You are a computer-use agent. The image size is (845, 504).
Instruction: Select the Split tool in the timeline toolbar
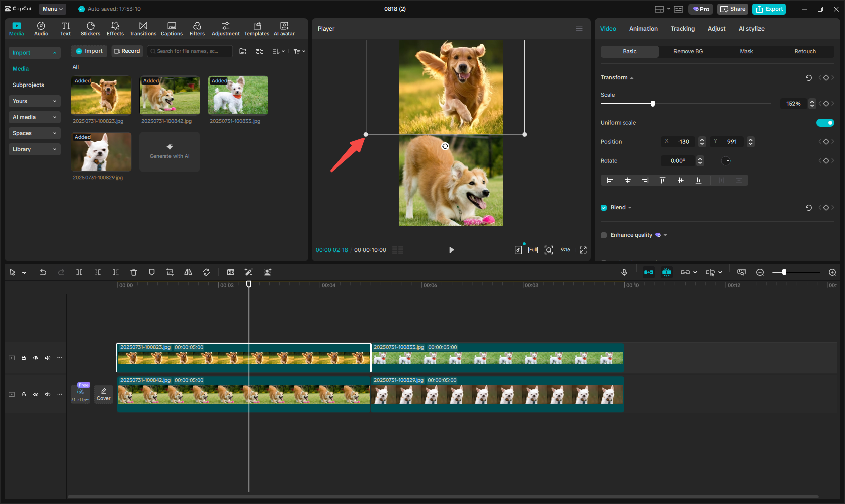click(x=79, y=272)
